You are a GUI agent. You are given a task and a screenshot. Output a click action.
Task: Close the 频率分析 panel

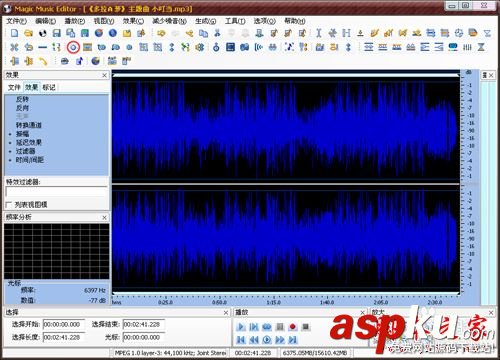pyautogui.click(x=104, y=217)
